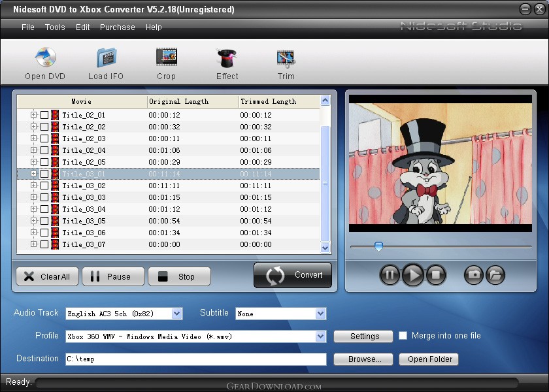The height and width of the screenshot is (392, 549).
Task: Expand the Title_03_02 tree node
Action: [33, 185]
